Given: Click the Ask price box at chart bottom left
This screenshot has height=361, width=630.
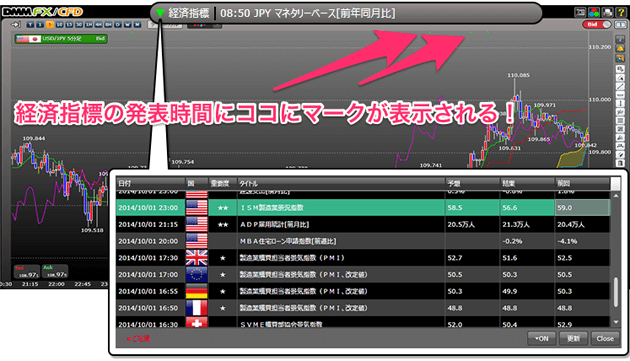Looking at the screenshot, I should pos(55,272).
